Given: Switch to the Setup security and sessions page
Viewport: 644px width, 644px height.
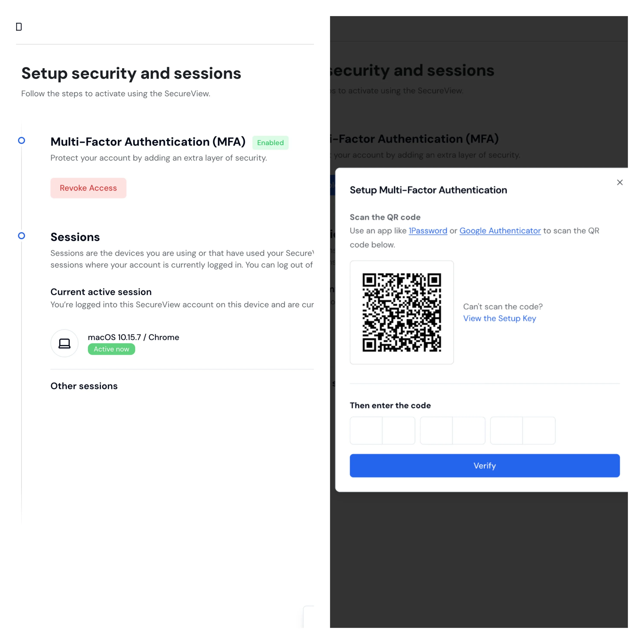Looking at the screenshot, I should tap(131, 73).
